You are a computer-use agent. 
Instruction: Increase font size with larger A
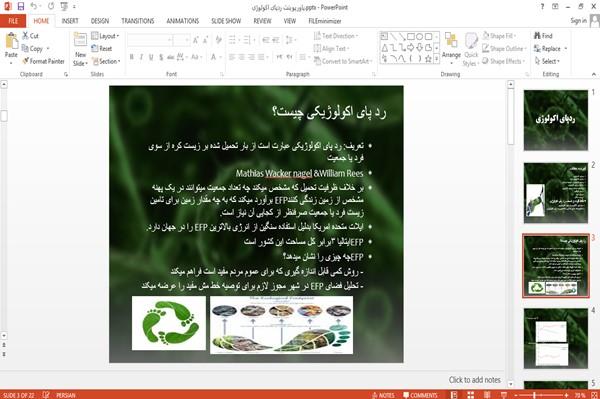[196, 40]
